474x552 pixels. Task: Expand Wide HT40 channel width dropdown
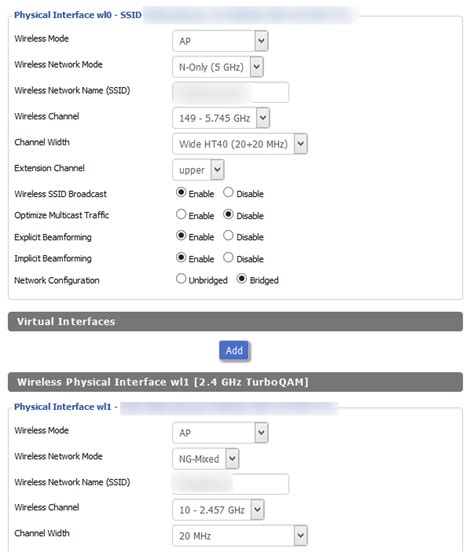pos(239,144)
